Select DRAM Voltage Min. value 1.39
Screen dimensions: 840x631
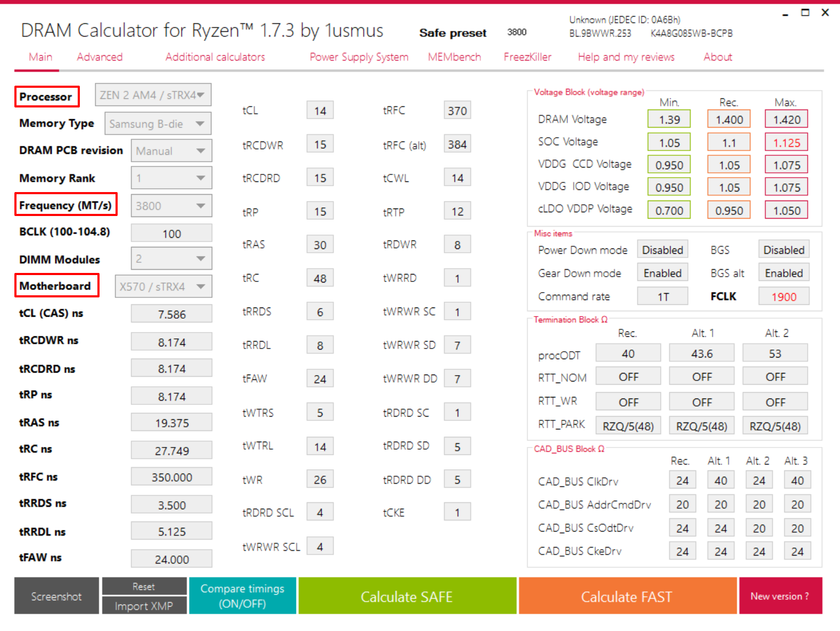coord(669,119)
